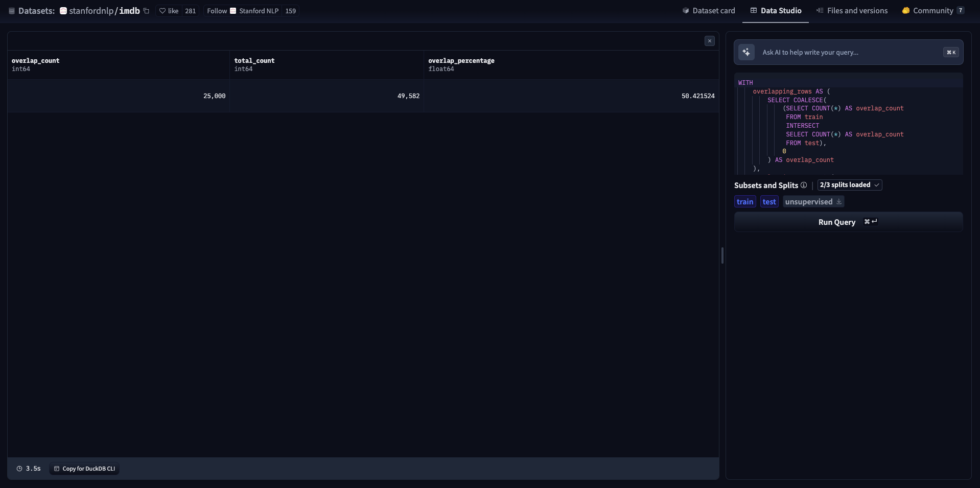Click the Ask AI query input field

point(848,52)
